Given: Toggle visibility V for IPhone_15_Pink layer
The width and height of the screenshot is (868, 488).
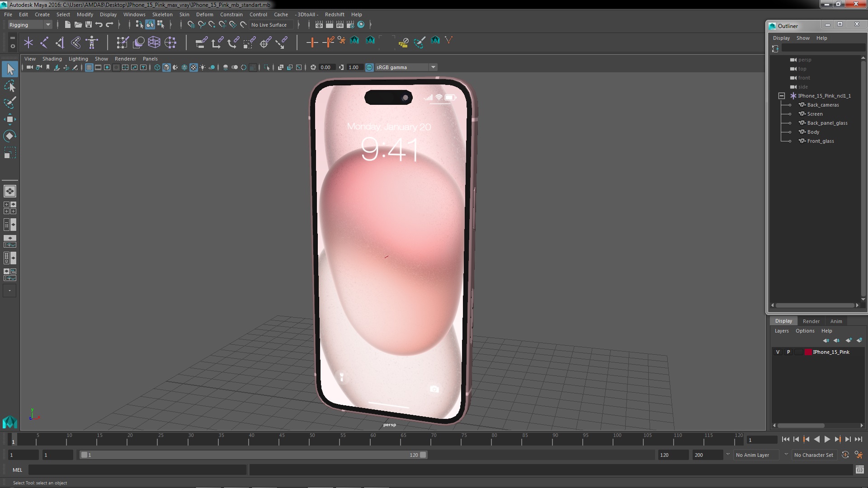Looking at the screenshot, I should tap(778, 352).
